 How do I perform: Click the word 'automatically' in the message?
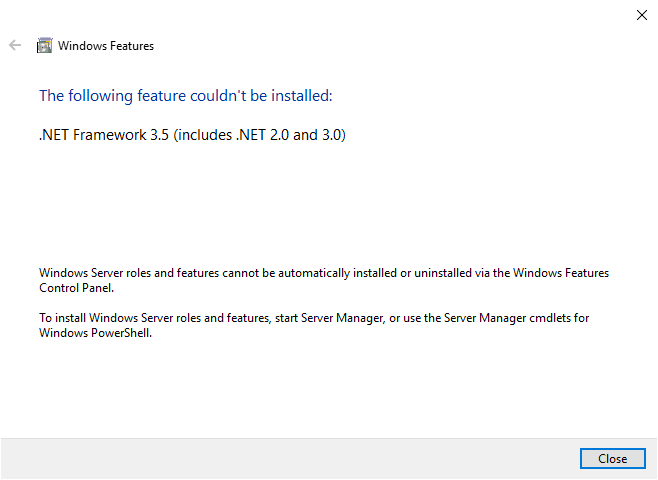[x=314, y=273]
